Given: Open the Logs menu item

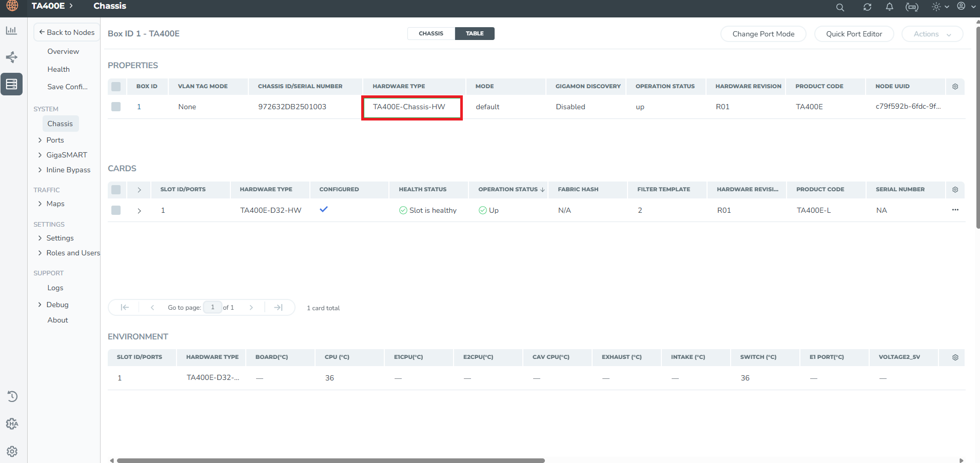Looking at the screenshot, I should pyautogui.click(x=55, y=288).
